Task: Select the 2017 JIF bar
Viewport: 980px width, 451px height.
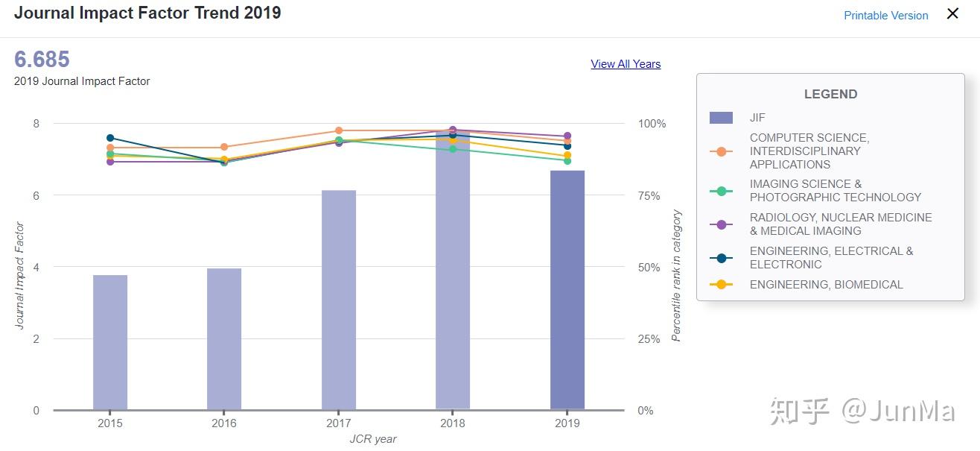Action: click(x=339, y=300)
